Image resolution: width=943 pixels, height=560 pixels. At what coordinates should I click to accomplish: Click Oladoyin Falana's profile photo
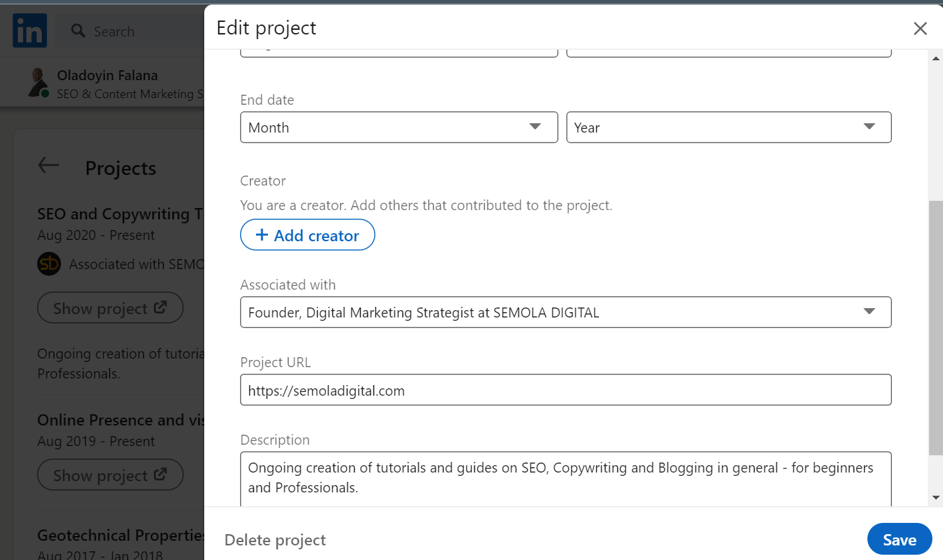tap(38, 83)
